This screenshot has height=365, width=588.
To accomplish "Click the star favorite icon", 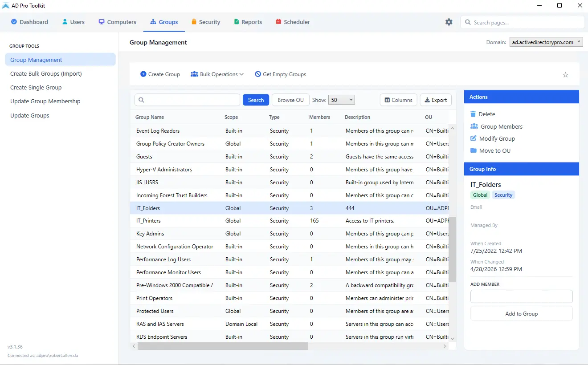I will click(566, 75).
